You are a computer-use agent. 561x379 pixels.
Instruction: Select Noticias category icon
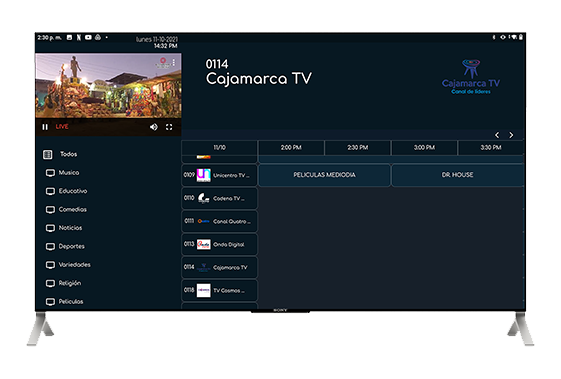click(x=50, y=228)
